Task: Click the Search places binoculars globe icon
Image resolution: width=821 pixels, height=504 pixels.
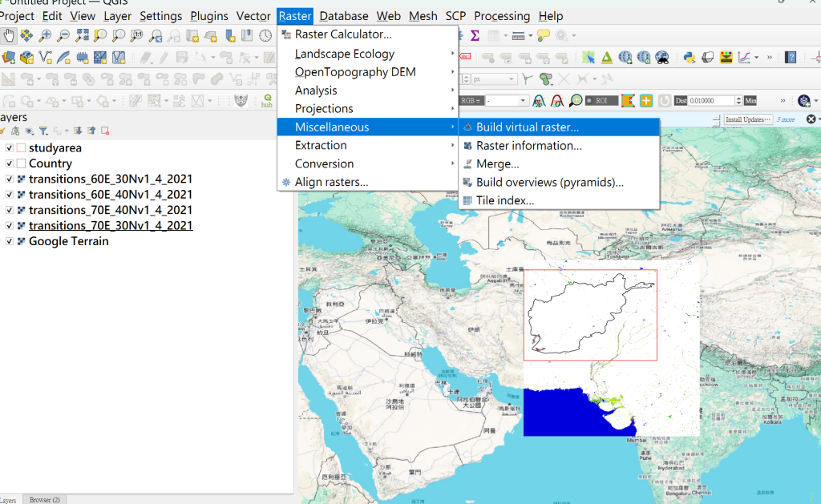Action: tap(661, 57)
